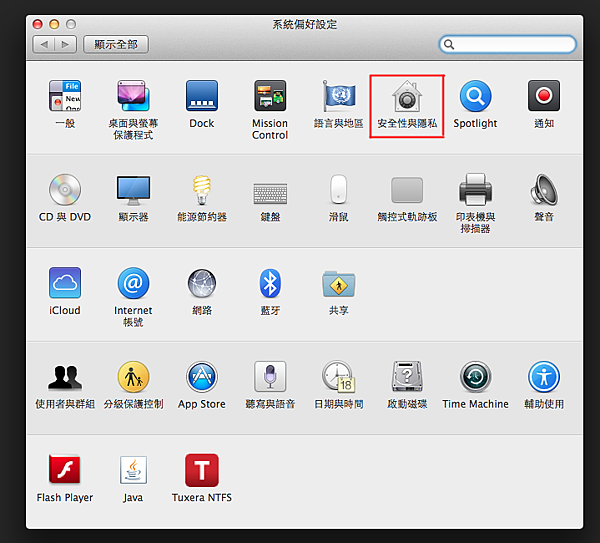Open 能源節約器 light bulb icon
The height and width of the screenshot is (543, 600).
tap(202, 190)
